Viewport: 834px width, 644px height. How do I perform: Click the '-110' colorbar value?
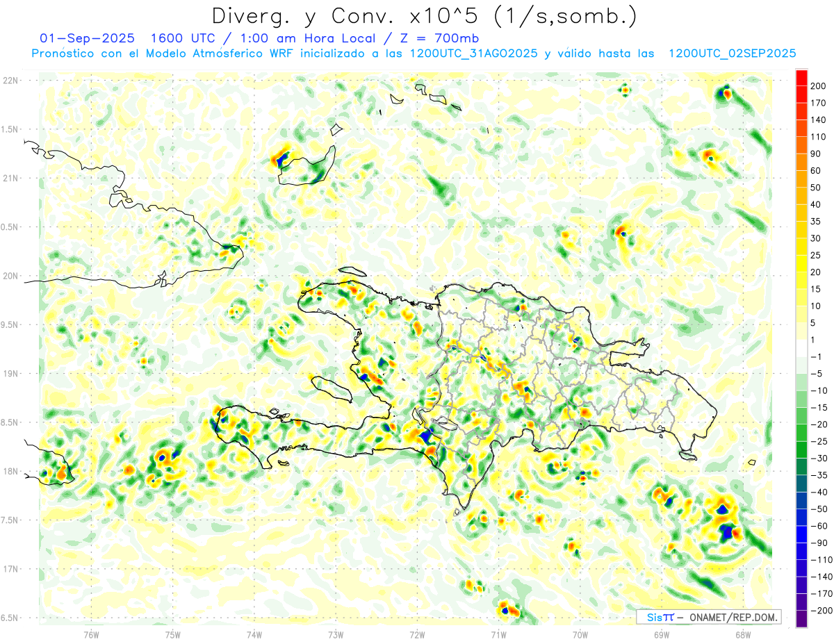(822, 560)
